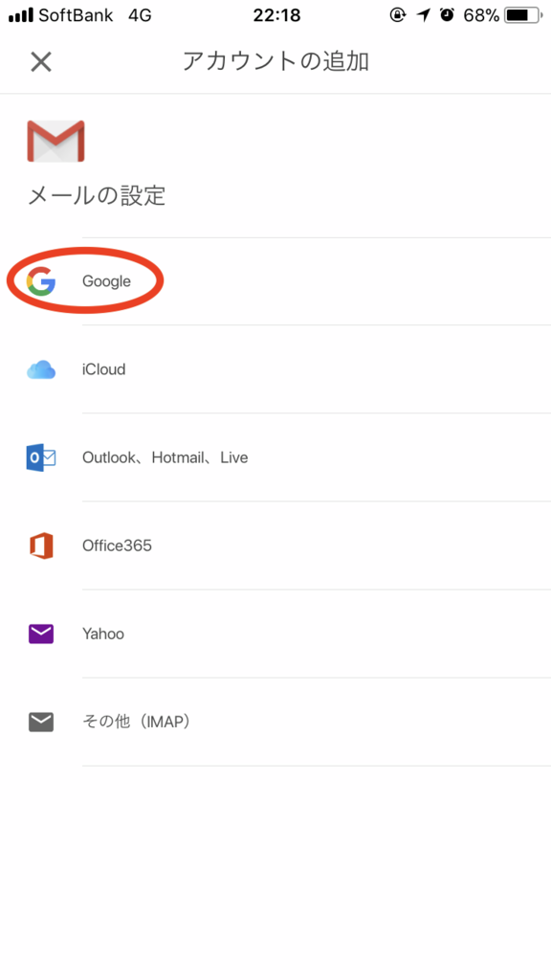Image resolution: width=551 pixels, height=980 pixels.
Task: Close the account addition screen with X
Action: click(41, 62)
